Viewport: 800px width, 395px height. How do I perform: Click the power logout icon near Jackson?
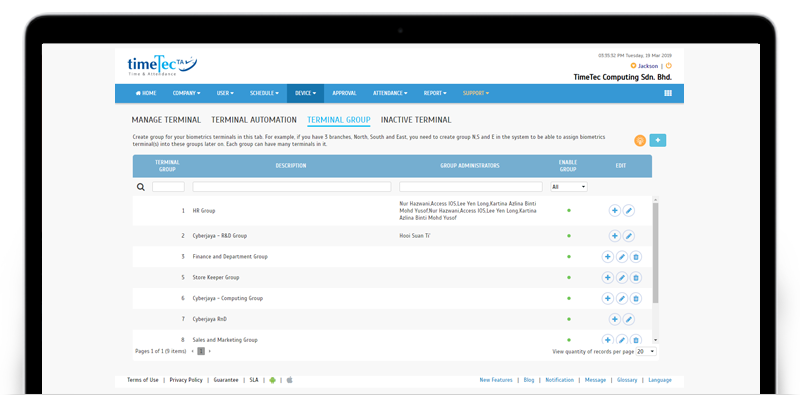[669, 66]
